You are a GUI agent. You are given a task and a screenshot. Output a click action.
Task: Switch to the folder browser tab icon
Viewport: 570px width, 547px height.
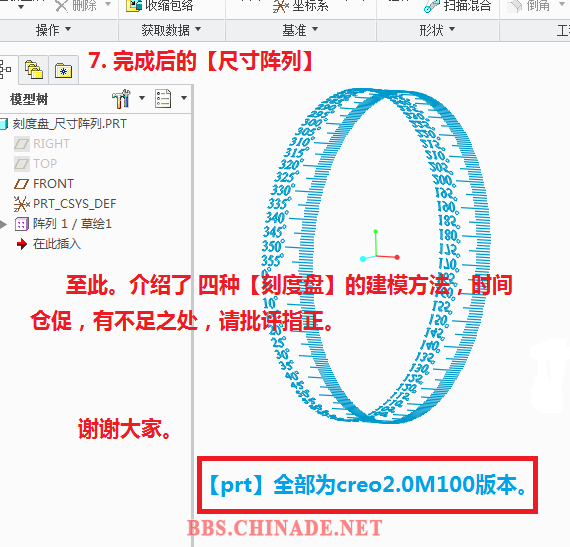pyautogui.click(x=33, y=69)
